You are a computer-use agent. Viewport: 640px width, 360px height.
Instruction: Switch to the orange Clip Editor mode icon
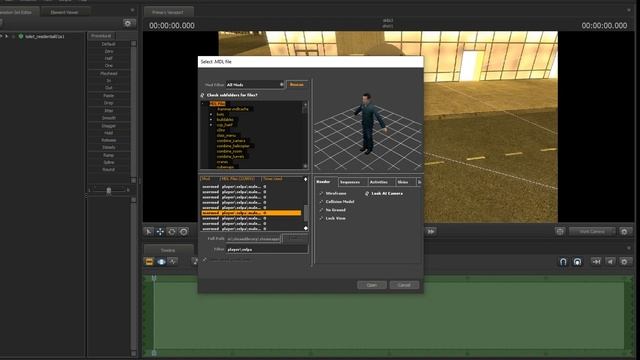[149, 262]
